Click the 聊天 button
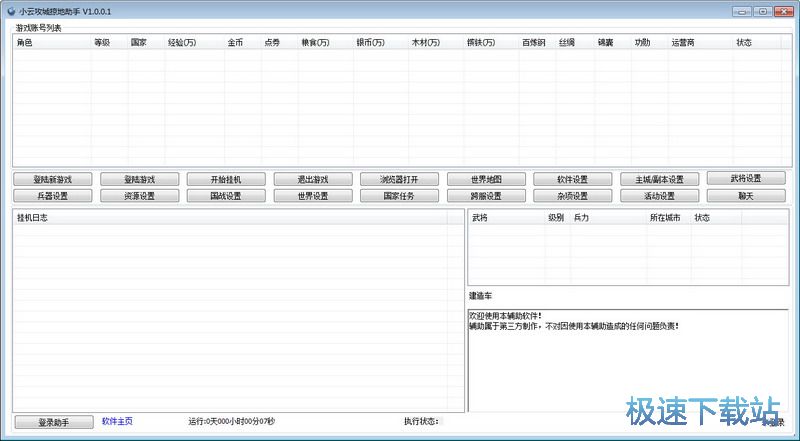Screen dimensions: 800x441 tap(745, 196)
